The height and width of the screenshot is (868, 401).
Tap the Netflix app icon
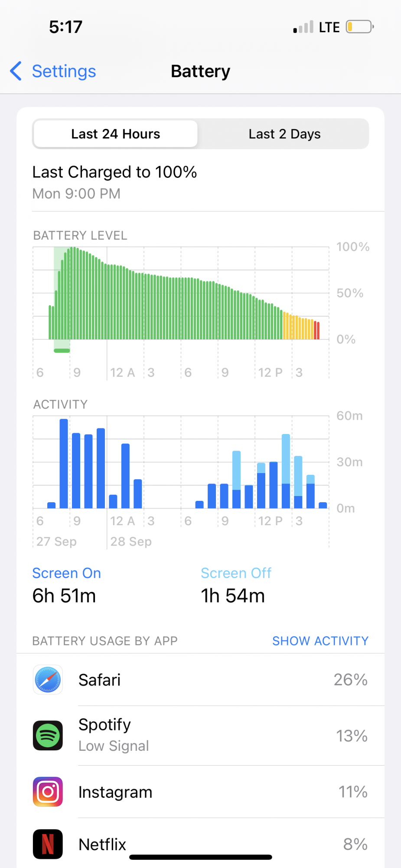pos(48,844)
